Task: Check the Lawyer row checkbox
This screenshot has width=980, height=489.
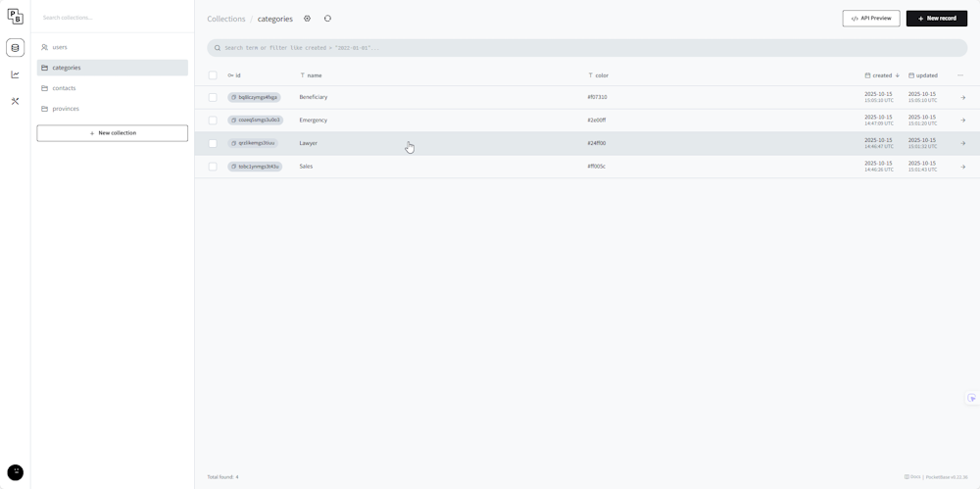Action: click(213, 143)
